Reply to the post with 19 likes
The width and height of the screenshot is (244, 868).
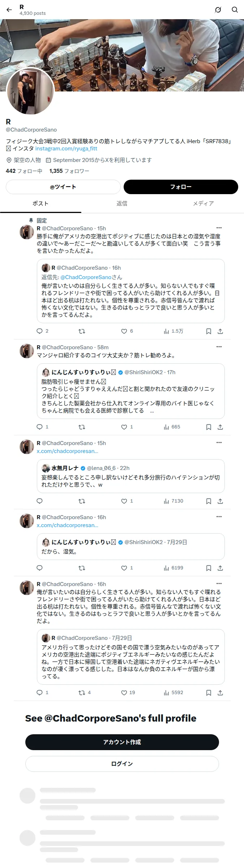[x=40, y=693]
